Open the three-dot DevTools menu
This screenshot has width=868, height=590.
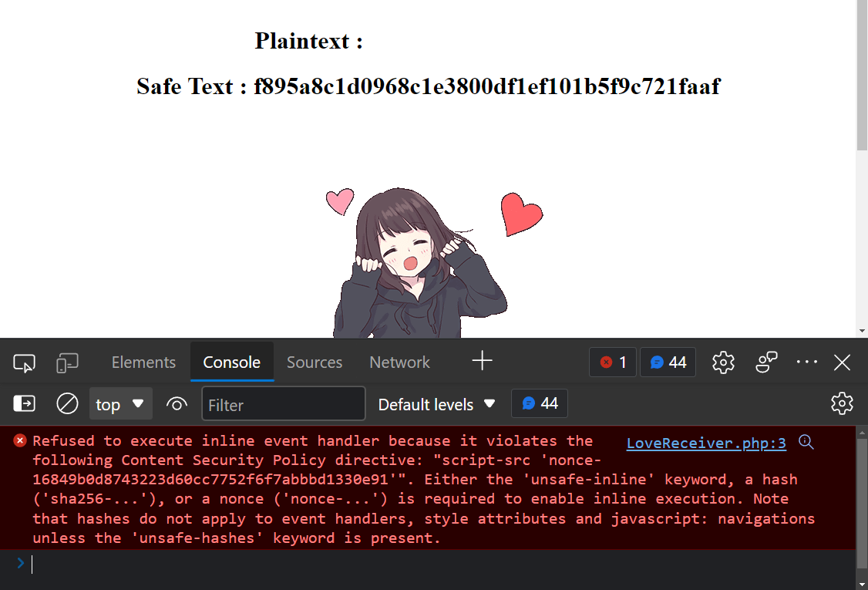(806, 362)
